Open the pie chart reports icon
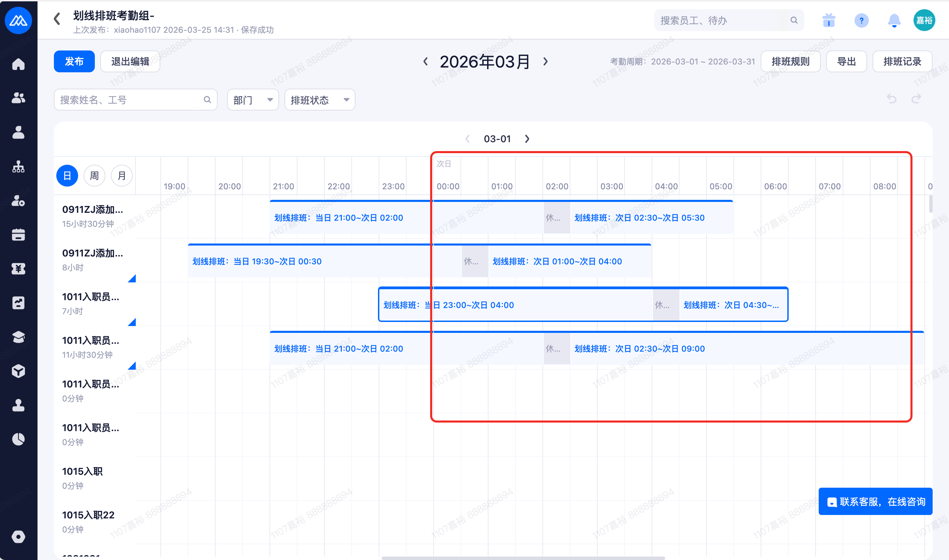This screenshot has height=560, width=949. (18, 439)
